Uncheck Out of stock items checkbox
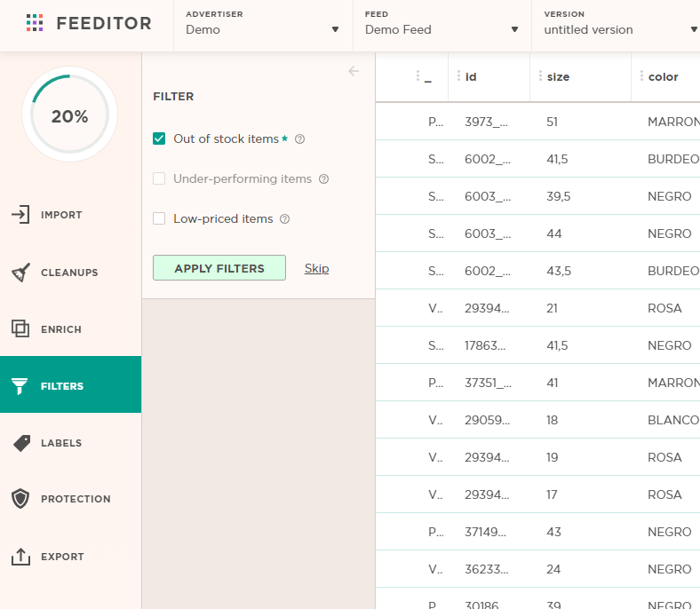Screen dimensions: 700x609 click(x=159, y=138)
